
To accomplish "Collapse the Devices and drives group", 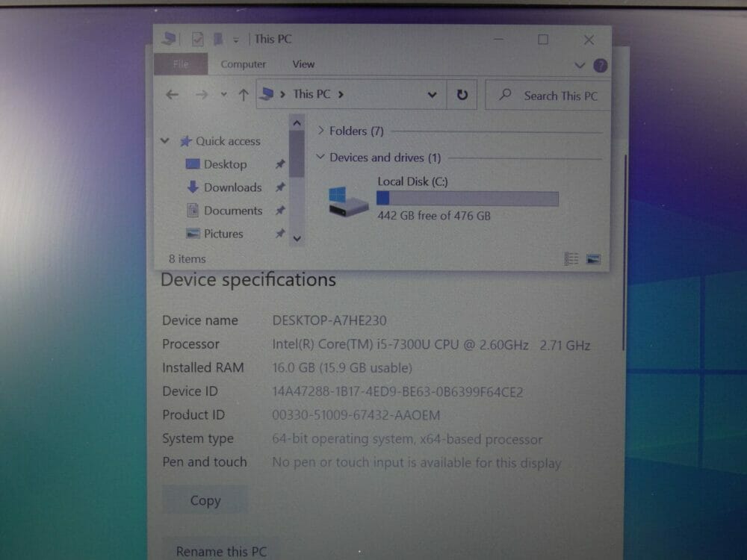I will pyautogui.click(x=320, y=157).
